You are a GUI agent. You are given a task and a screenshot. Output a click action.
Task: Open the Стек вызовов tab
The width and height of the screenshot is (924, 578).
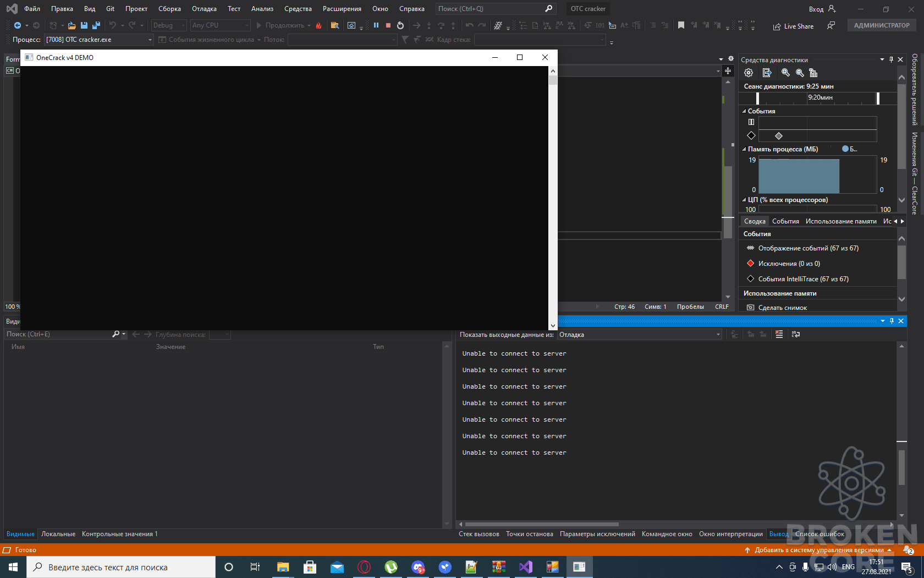[x=479, y=534]
